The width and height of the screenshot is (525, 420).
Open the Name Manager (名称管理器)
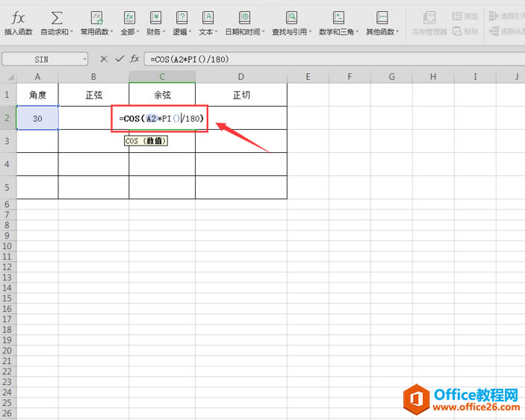(429, 22)
